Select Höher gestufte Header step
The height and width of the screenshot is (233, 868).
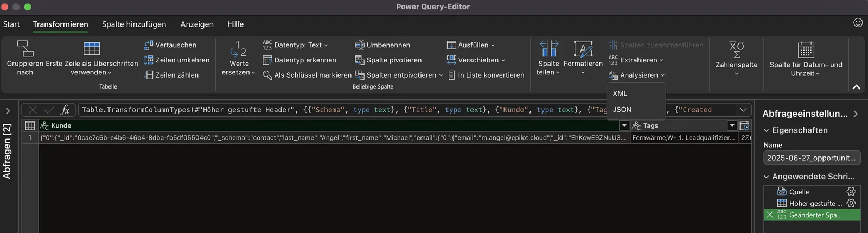(811, 203)
